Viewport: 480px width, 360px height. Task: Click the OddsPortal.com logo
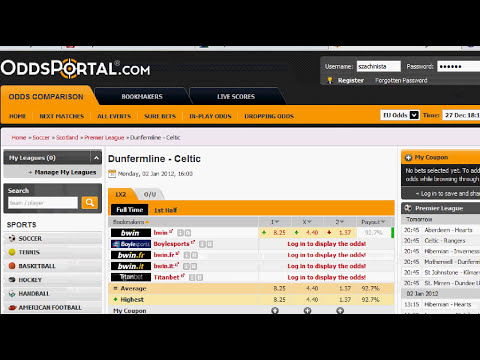point(75,69)
